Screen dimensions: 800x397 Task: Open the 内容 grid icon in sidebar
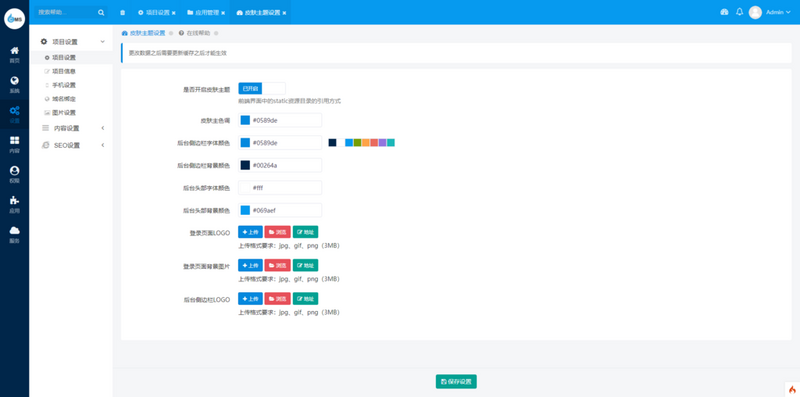point(14,144)
